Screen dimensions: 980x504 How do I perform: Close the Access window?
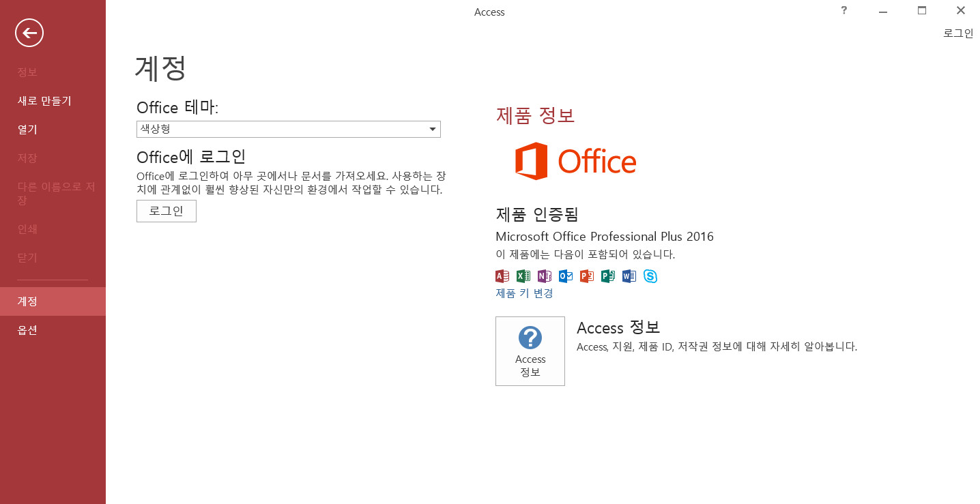tap(960, 10)
